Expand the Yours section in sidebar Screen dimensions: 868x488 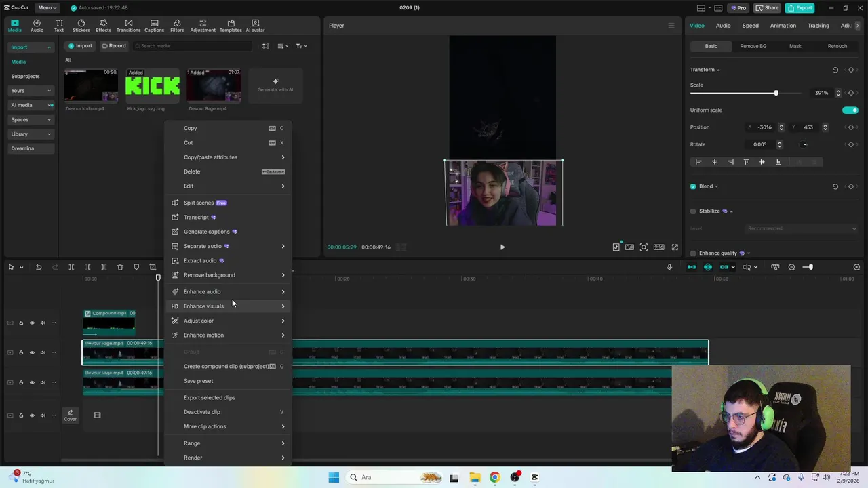(31, 91)
